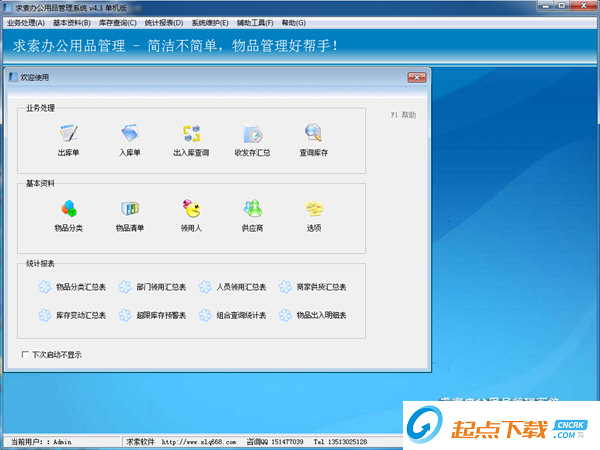Open 库存查询(C) menu
The width and height of the screenshot is (600, 450).
(x=117, y=23)
